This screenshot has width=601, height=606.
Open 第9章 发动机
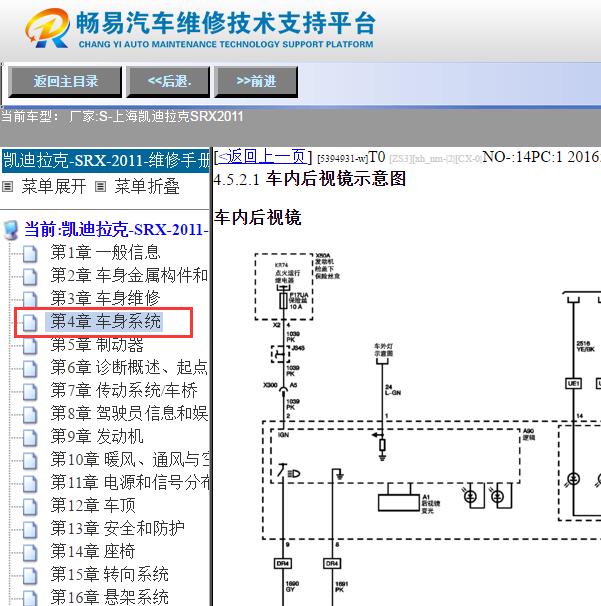point(97,436)
